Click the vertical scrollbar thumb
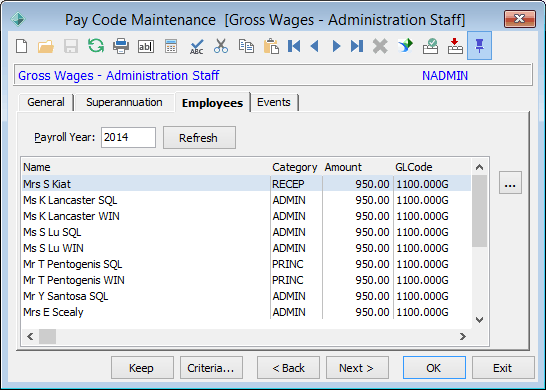Screen dimensions: 546x390 click(479, 211)
